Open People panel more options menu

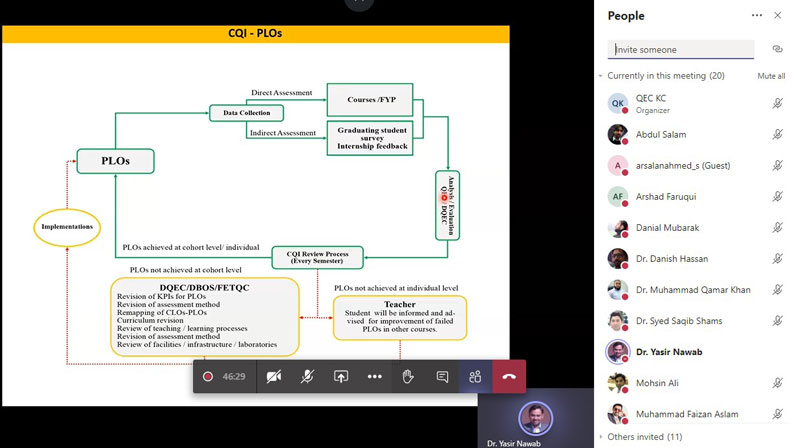pos(757,15)
